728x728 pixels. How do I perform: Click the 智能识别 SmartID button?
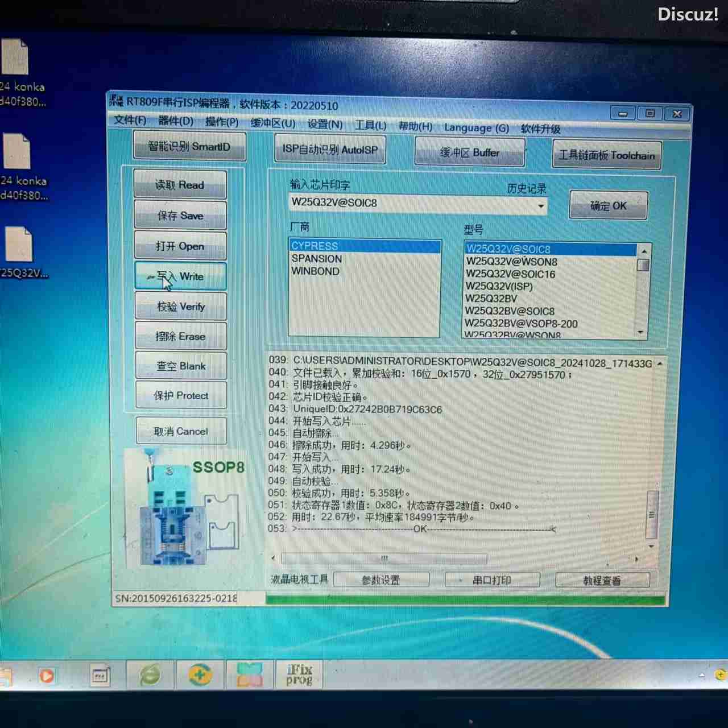pos(189,147)
